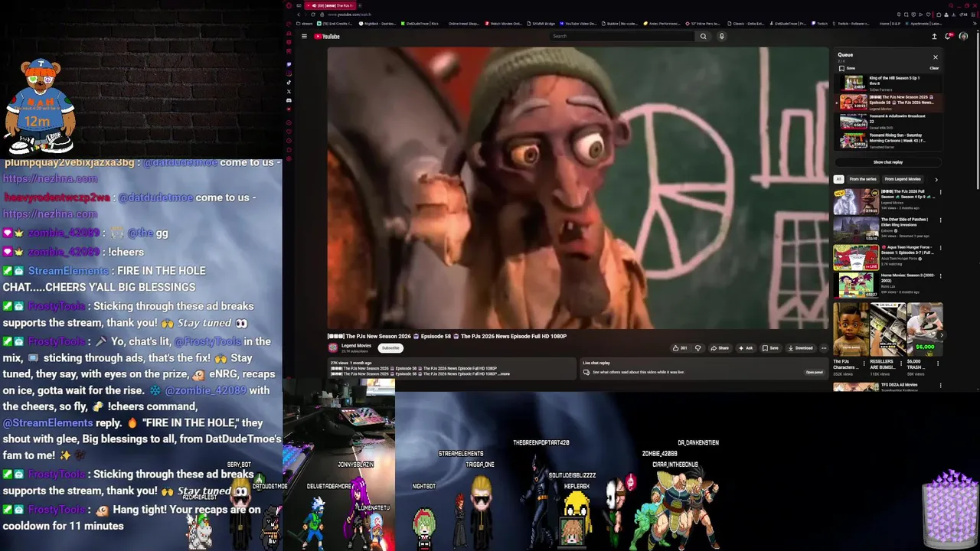Open The Other Side of Patches video

pos(856,230)
